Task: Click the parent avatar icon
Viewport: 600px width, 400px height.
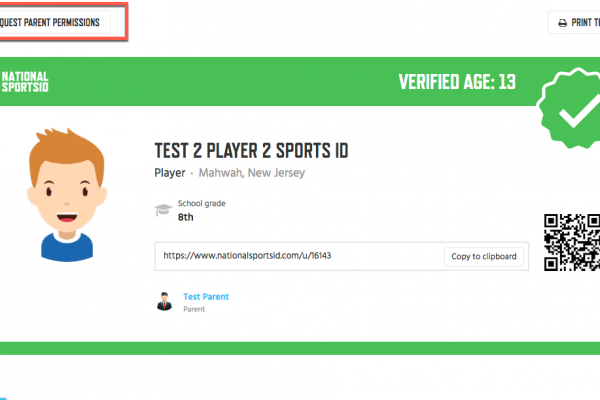Action: (165, 301)
